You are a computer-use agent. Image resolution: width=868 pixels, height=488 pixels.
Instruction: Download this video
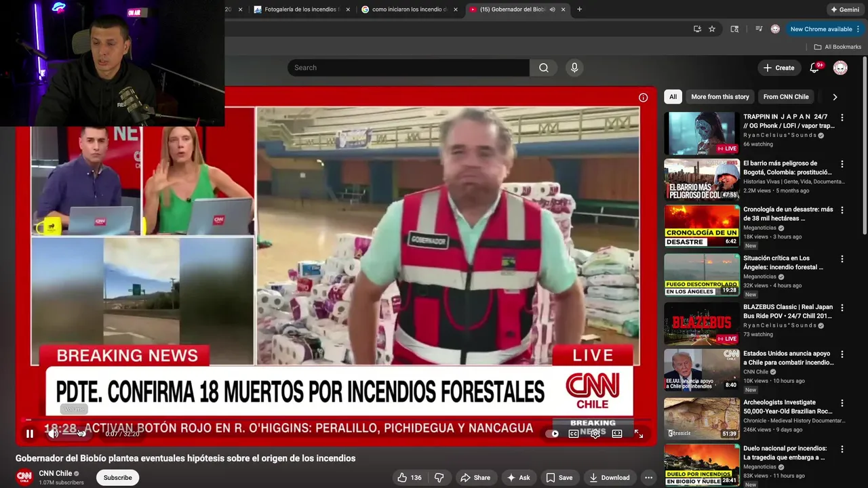[609, 477]
